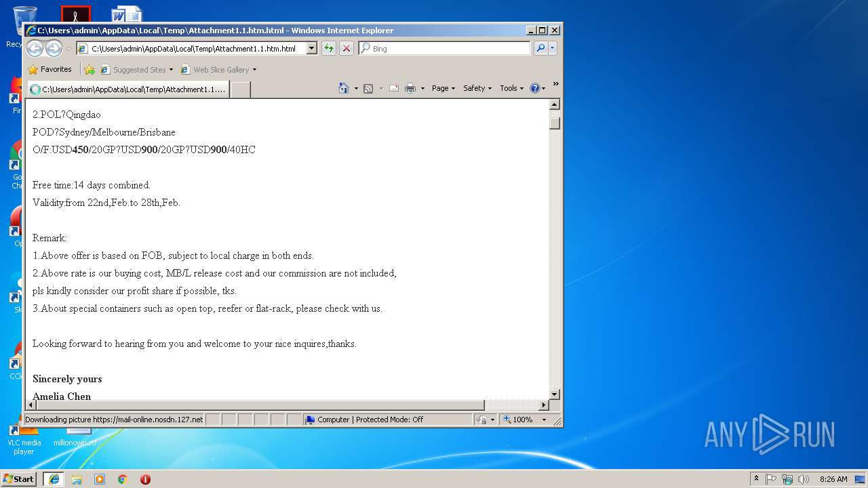Click the 'POD?Sydney/Melbourne/Brisbane' line
868x488 pixels.
pos(104,132)
